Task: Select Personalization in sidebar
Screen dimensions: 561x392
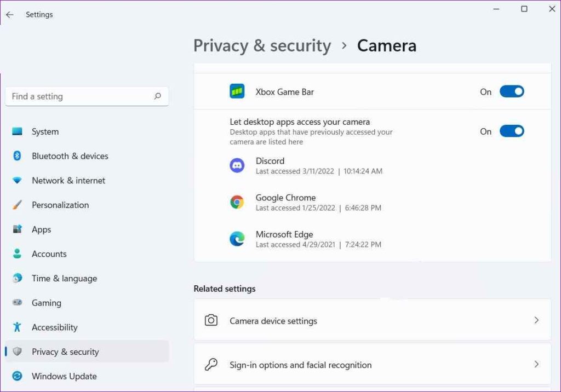Action: pos(87,205)
